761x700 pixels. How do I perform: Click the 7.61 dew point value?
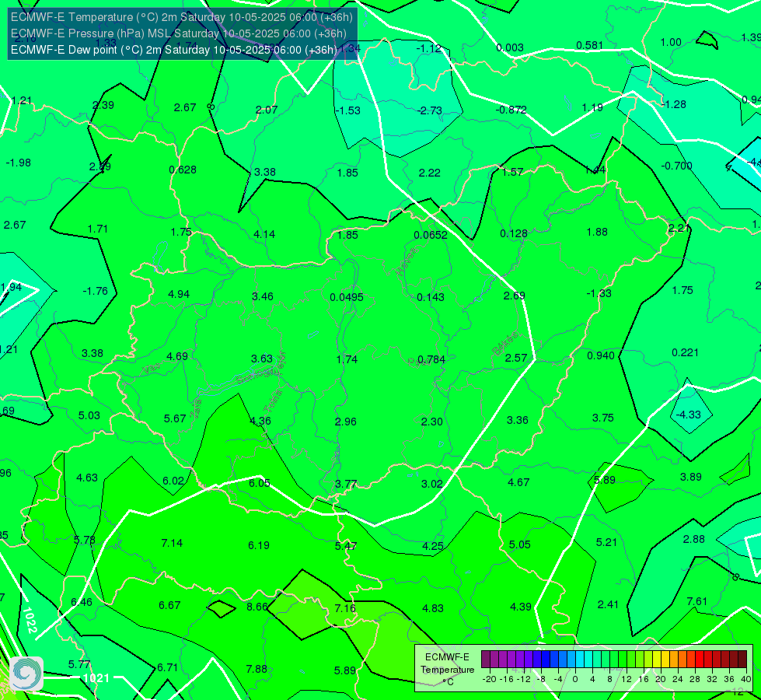click(697, 601)
